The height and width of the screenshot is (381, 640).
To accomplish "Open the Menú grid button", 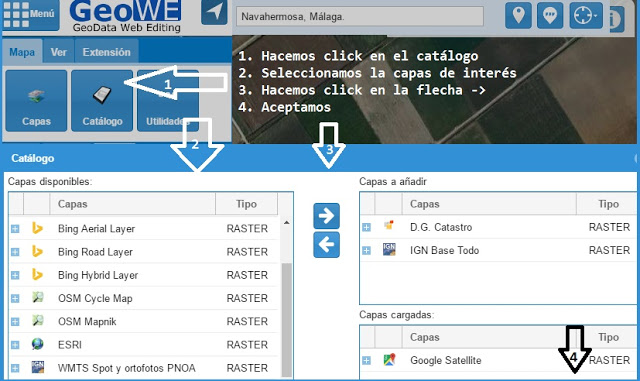I will 30,15.
